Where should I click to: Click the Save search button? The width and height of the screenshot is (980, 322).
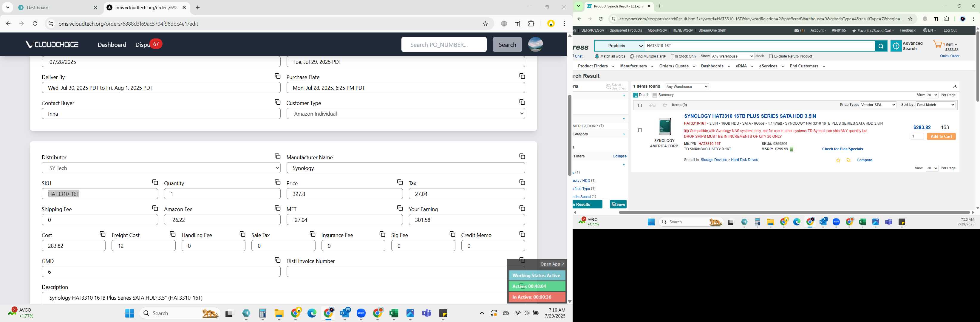618,205
